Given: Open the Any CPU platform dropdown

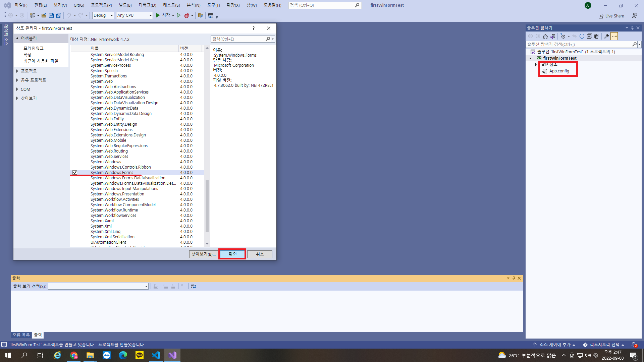Looking at the screenshot, I should pos(135,15).
